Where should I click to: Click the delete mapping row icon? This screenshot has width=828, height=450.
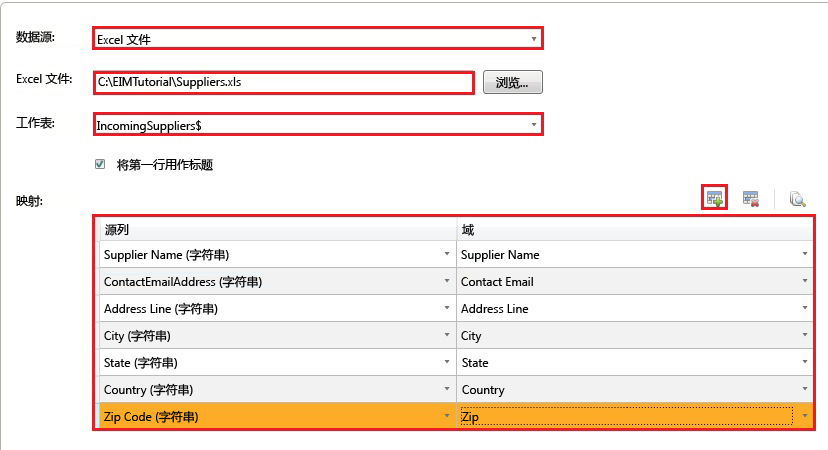(751, 199)
